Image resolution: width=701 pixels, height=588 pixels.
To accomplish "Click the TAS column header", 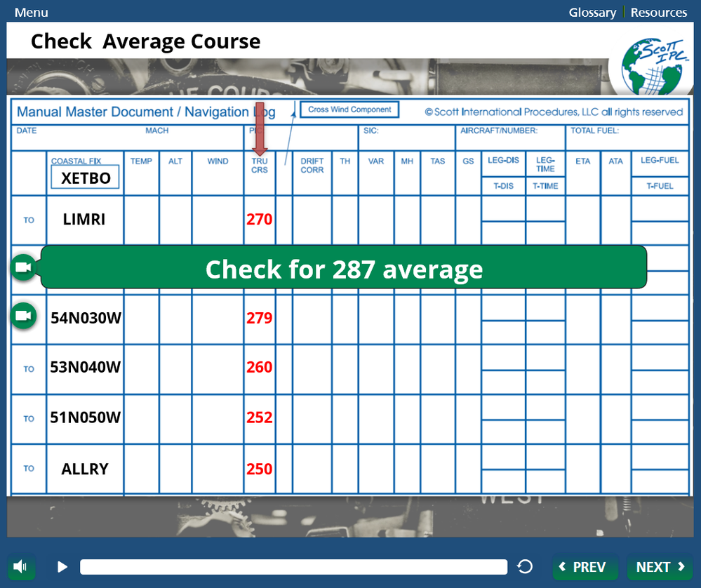I will point(437,161).
